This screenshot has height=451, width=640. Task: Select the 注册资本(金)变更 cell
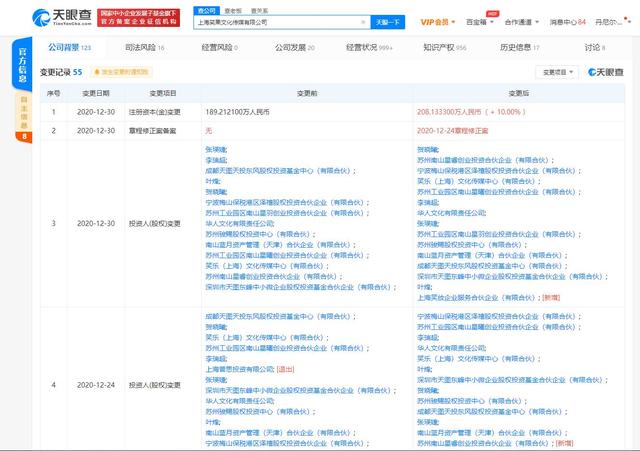tap(155, 112)
